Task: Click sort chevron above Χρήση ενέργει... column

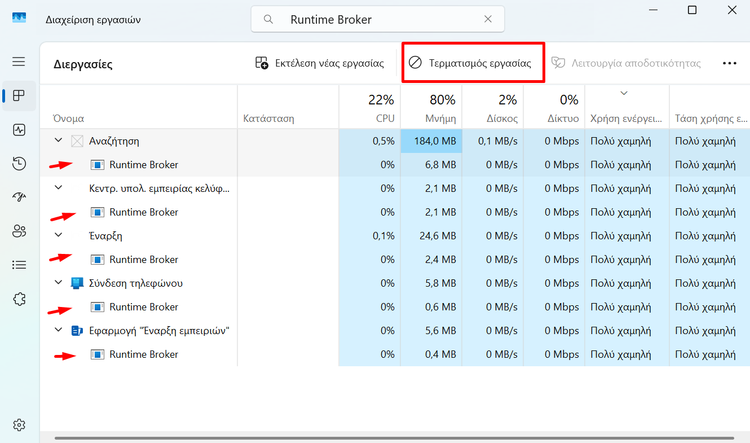Action: click(624, 93)
